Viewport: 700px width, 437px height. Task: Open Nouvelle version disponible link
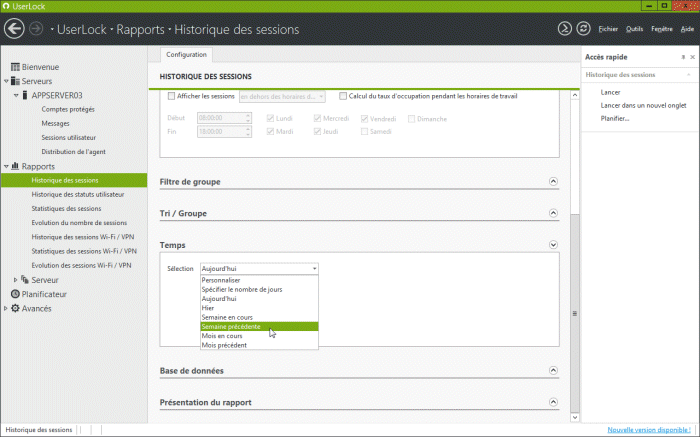coord(649,430)
